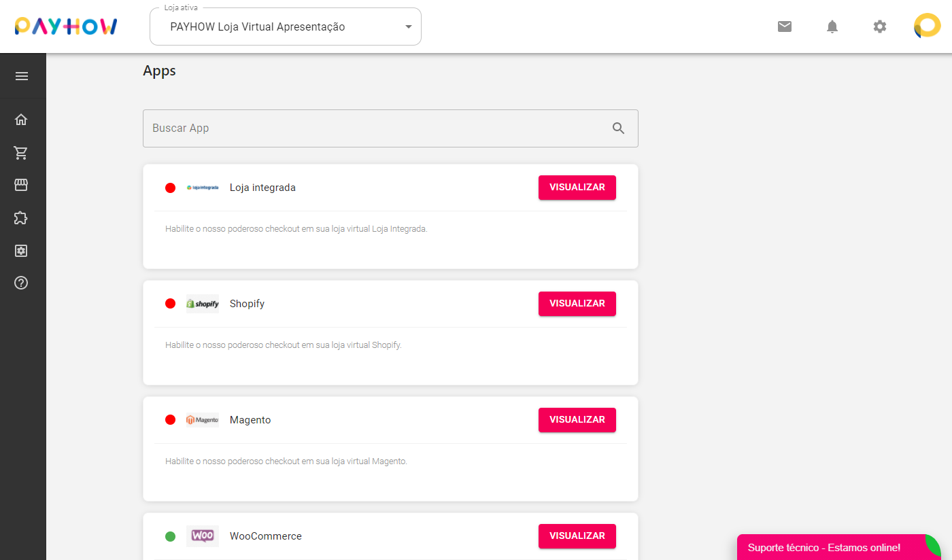Screen dimensions: 952x560
Task: Open the storefront sidebar icon
Action: coord(21,185)
